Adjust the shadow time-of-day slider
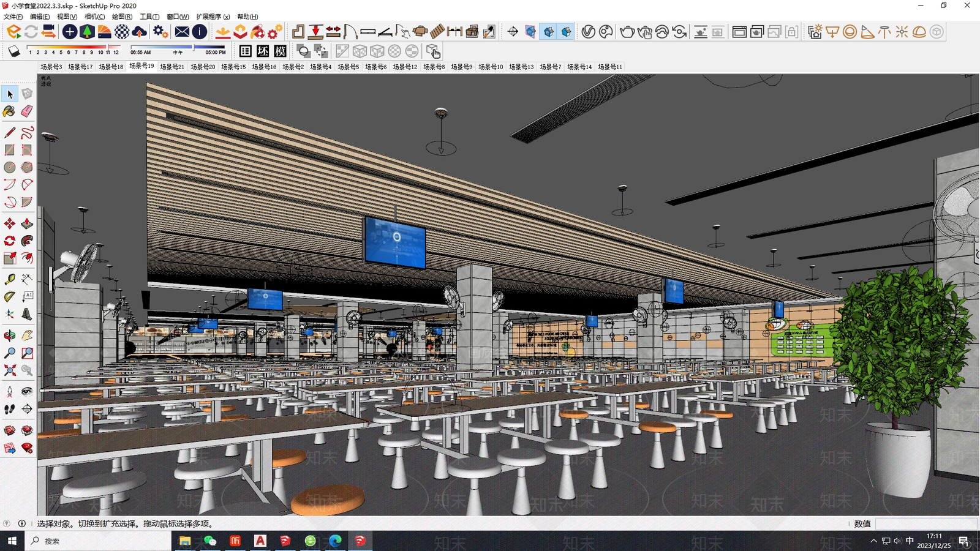 pyautogui.click(x=178, y=47)
